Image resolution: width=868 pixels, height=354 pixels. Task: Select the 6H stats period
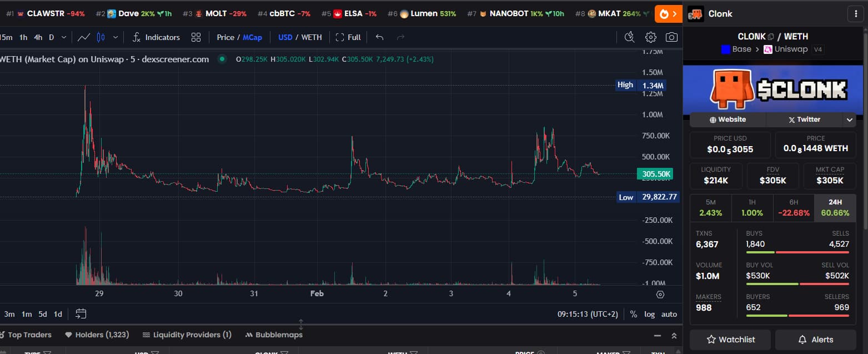[x=794, y=208]
